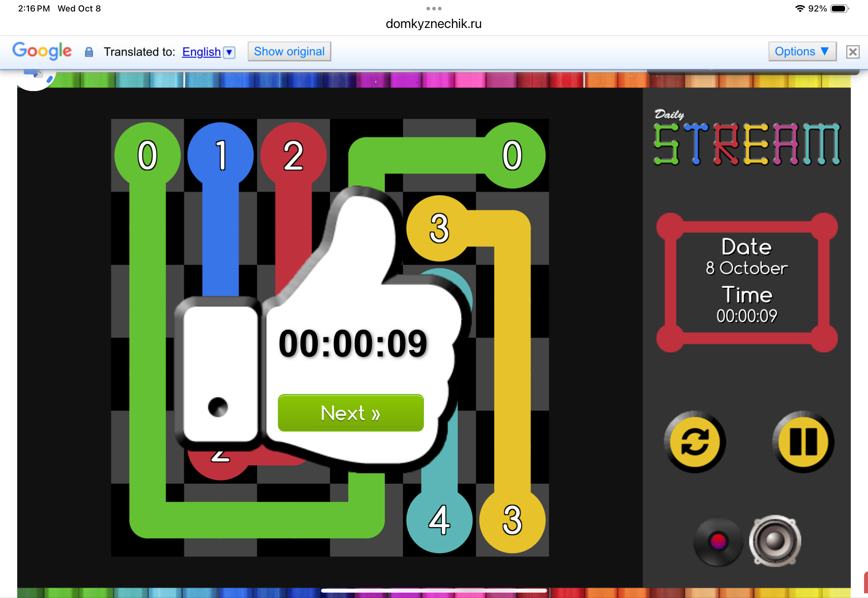
Task: Click the English language link
Action: 201,52
